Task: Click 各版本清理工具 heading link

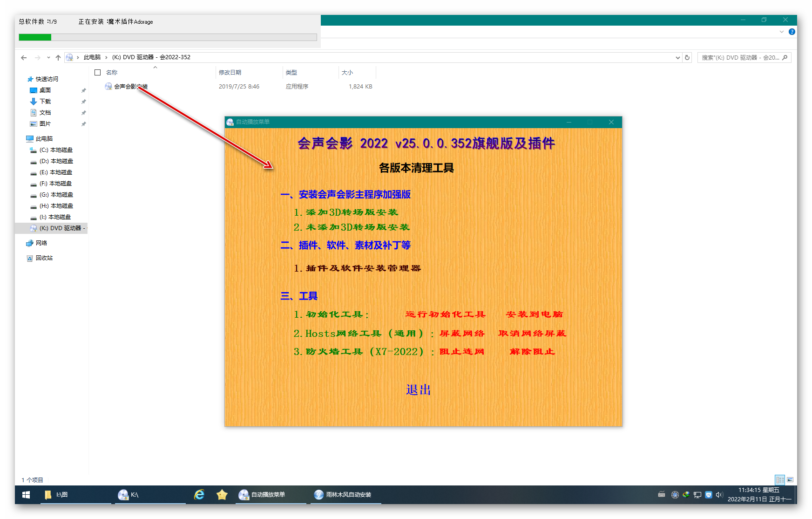Action: pos(416,168)
